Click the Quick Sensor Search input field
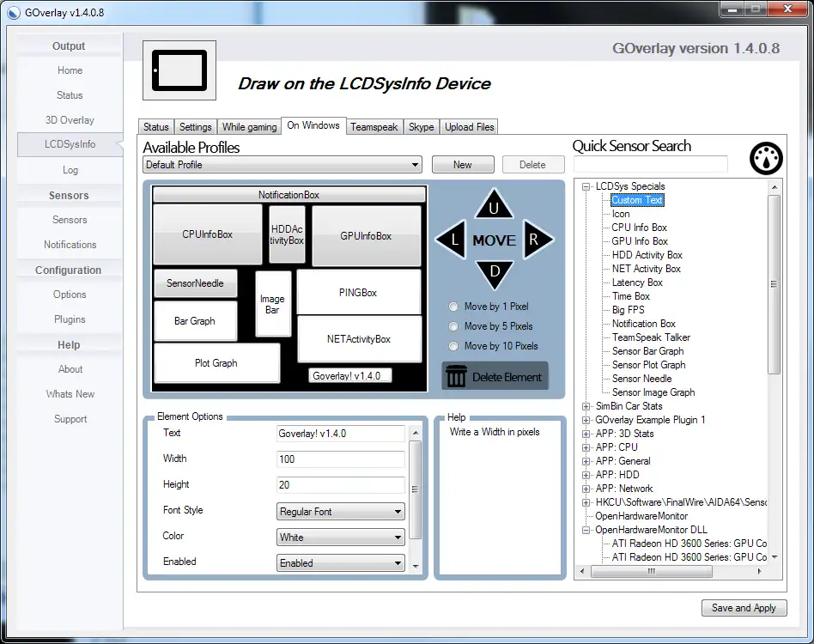The width and height of the screenshot is (814, 644). tap(650, 164)
